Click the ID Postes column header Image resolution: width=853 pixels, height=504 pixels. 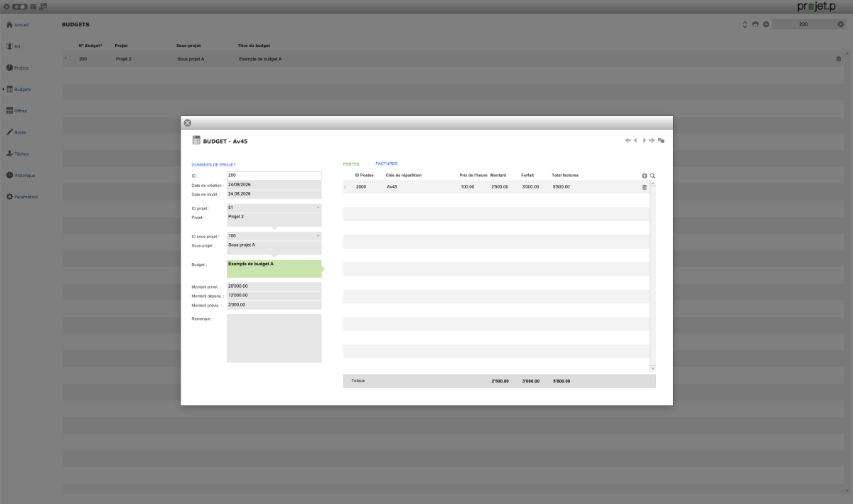[x=364, y=175]
